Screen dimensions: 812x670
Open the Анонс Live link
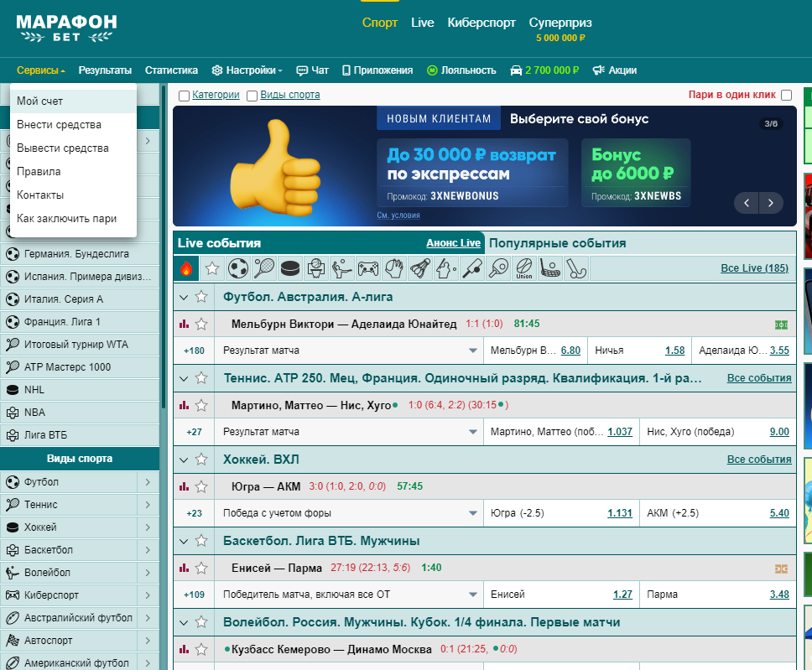tap(453, 243)
